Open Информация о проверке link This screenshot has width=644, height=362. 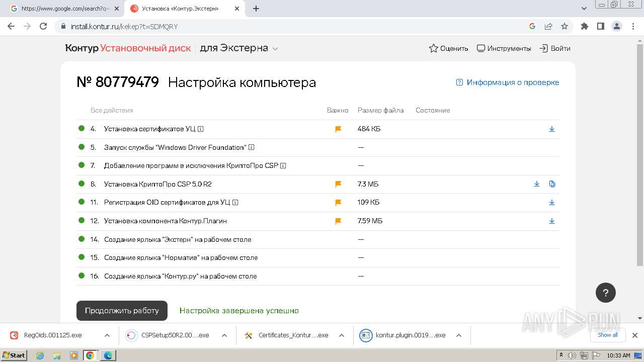pos(508,82)
